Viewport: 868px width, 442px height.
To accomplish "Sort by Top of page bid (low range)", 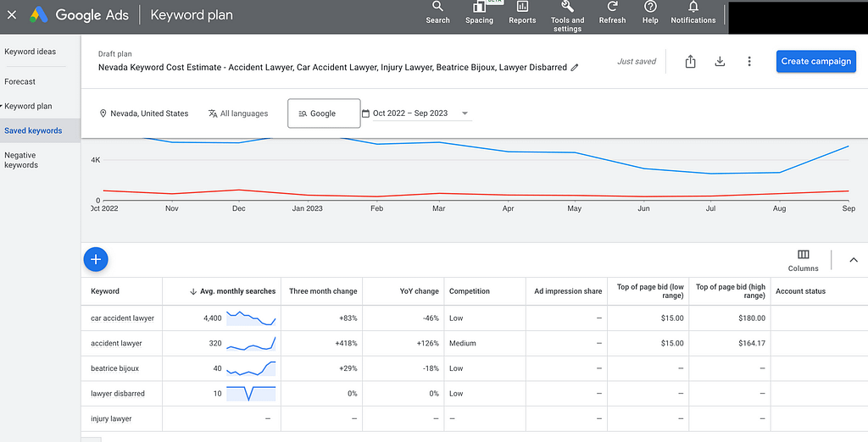I will [650, 291].
